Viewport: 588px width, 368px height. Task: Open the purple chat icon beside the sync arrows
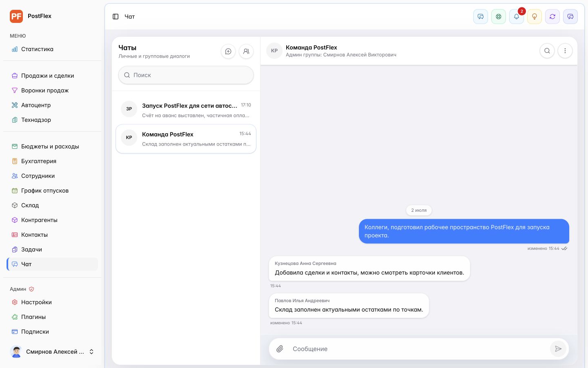pos(570,17)
